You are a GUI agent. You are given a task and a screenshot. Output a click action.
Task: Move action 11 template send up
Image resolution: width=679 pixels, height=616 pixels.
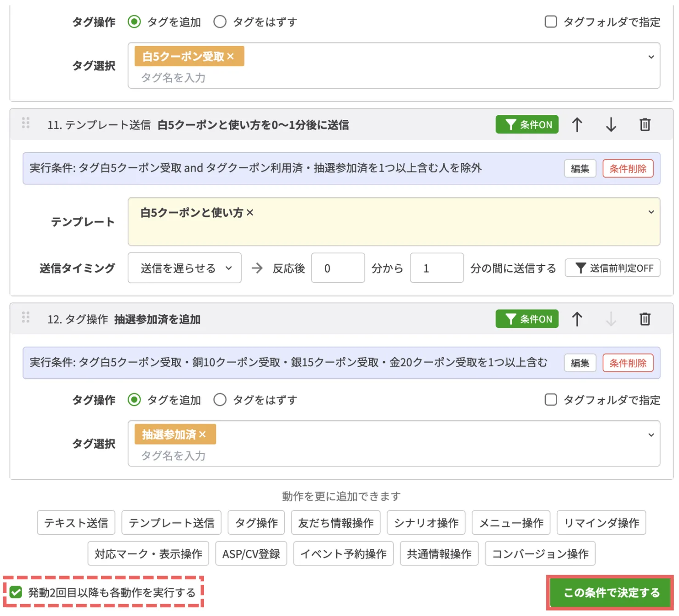click(577, 125)
